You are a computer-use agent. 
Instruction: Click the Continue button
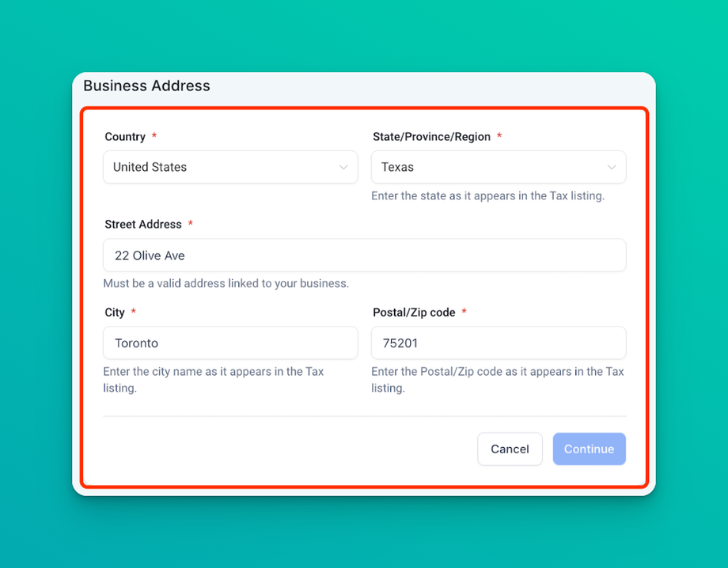[589, 449]
